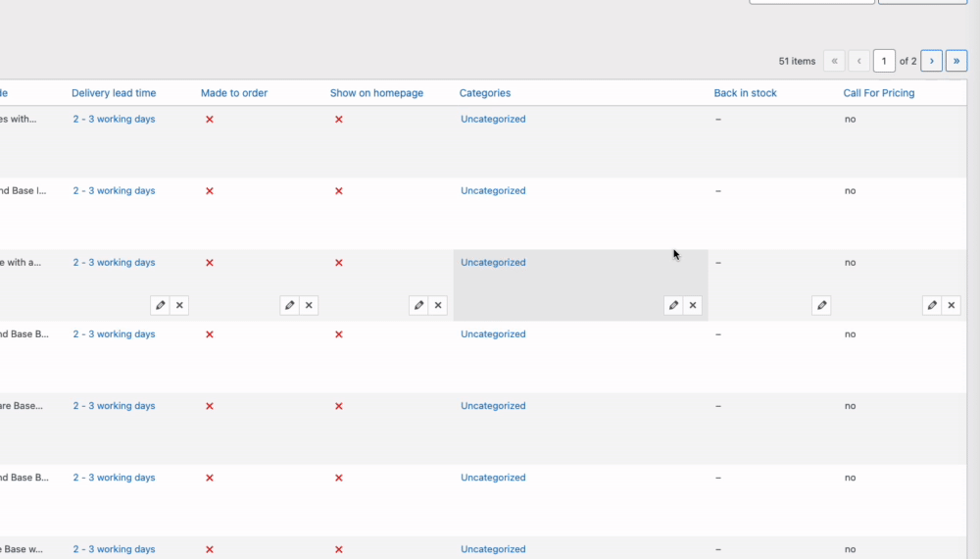Image resolution: width=980 pixels, height=559 pixels.
Task: Sort by Back in stock column
Action: pos(745,92)
